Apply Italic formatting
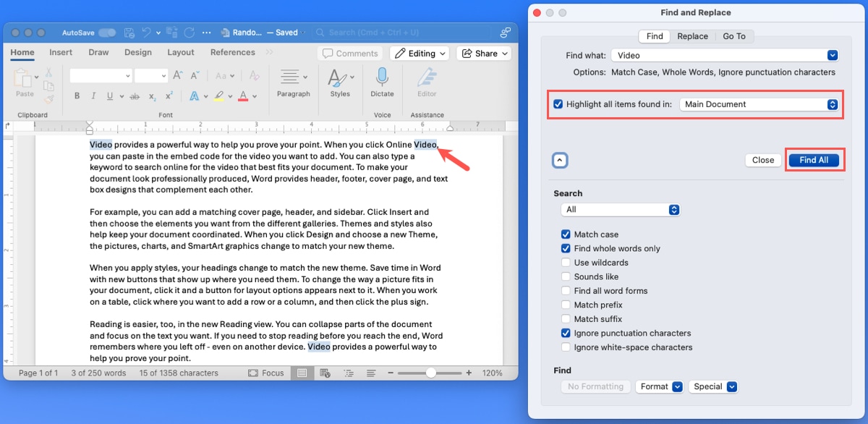The height and width of the screenshot is (424, 868). (x=93, y=95)
